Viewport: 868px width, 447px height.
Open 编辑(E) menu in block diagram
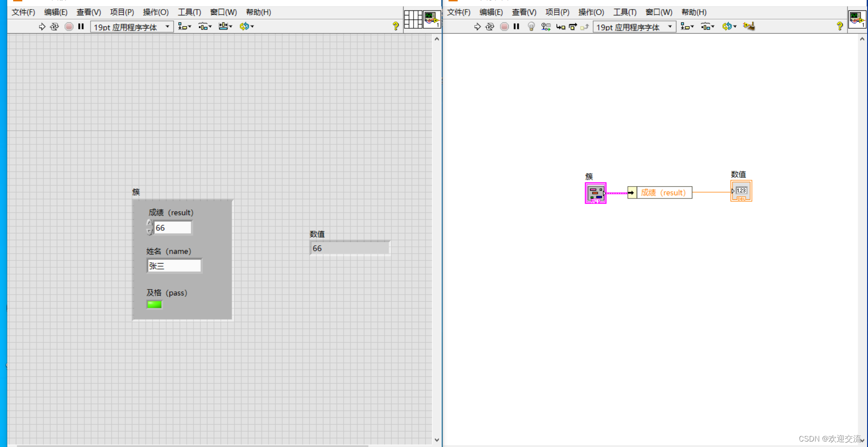(491, 12)
